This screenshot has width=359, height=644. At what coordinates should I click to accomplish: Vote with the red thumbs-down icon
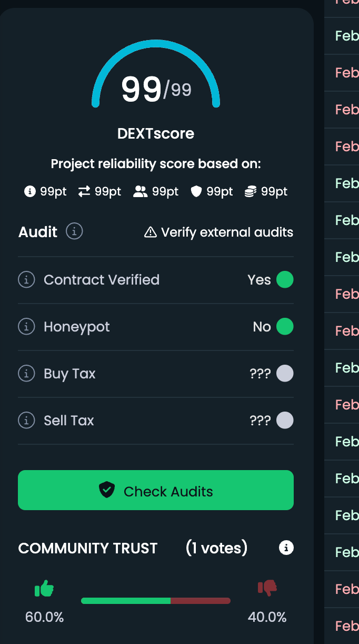267,588
